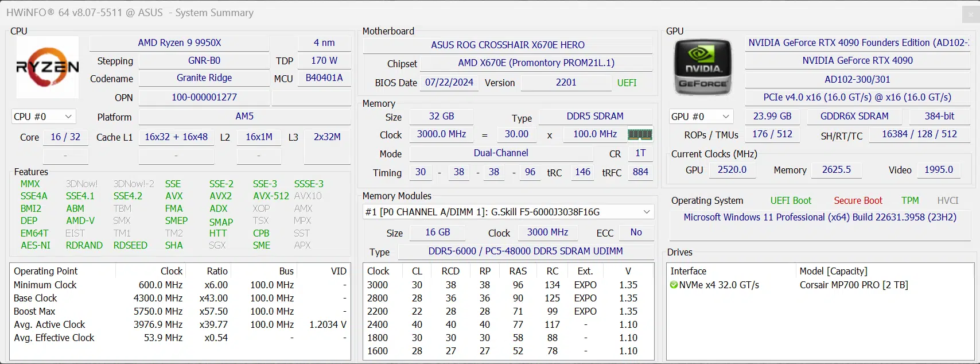Viewport: 980px width, 364px height.
Task: Expand the memory module selection dropdown
Action: tap(647, 212)
